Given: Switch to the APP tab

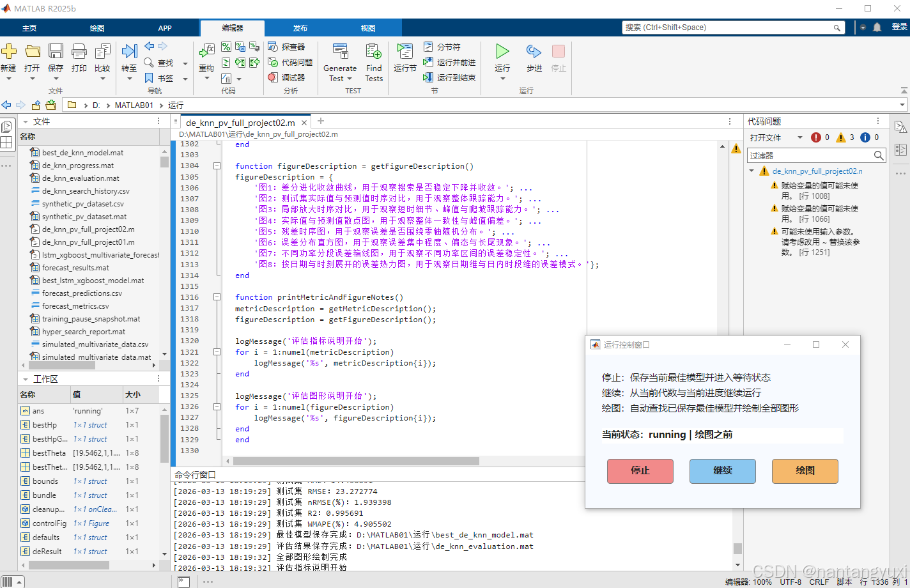Looking at the screenshot, I should (x=165, y=28).
